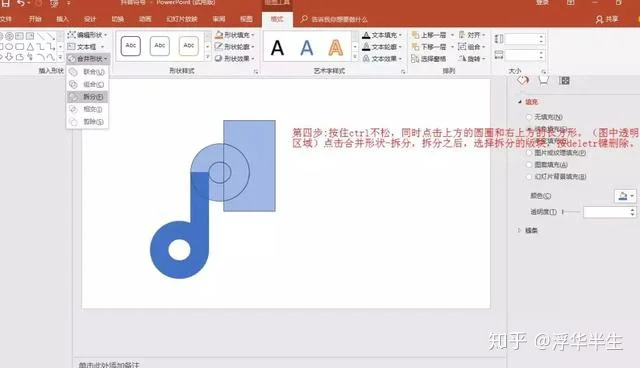This screenshot has height=368, width=640.
Task: Select 图案填充 (Pattern fill) radio button
Action: [529, 164]
